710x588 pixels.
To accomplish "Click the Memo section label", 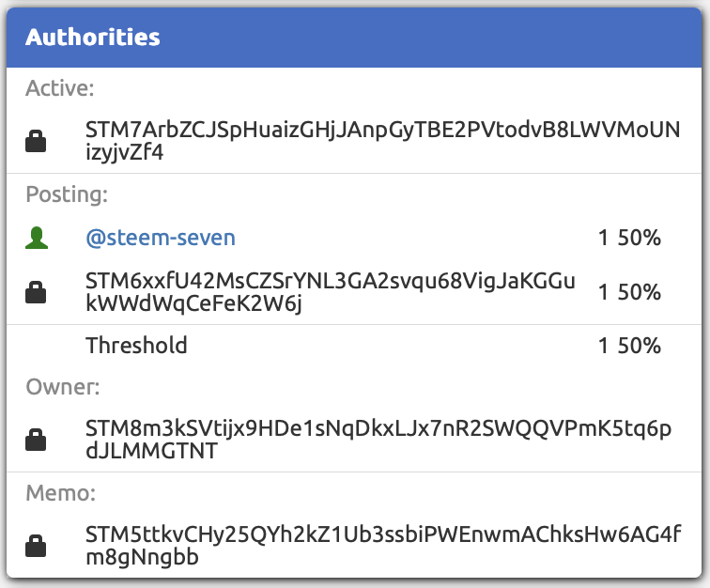I will 61,494.
